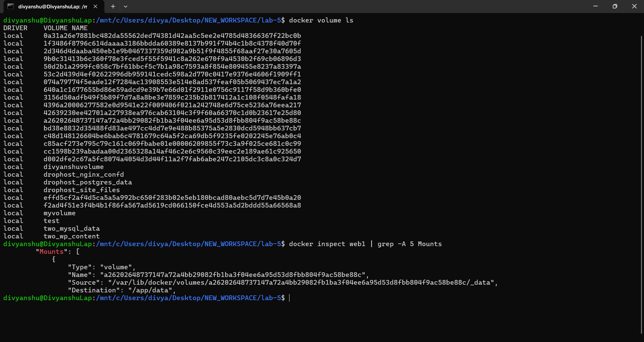Click the terminal icon in the tab
Screen dimensions: 644x342
click(10, 6)
